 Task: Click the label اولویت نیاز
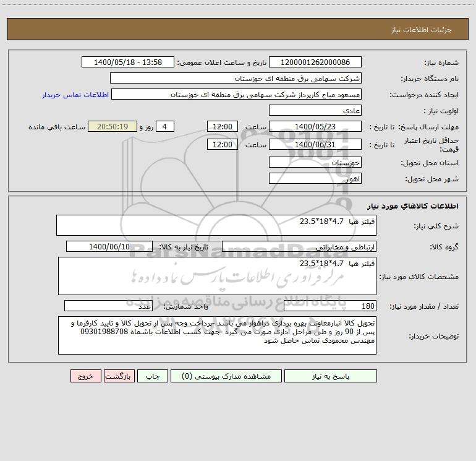click(x=441, y=111)
